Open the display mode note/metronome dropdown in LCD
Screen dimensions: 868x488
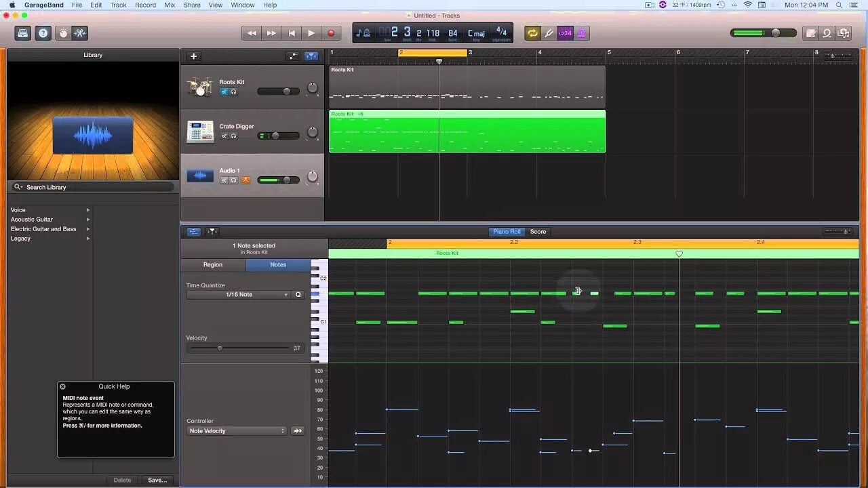363,33
